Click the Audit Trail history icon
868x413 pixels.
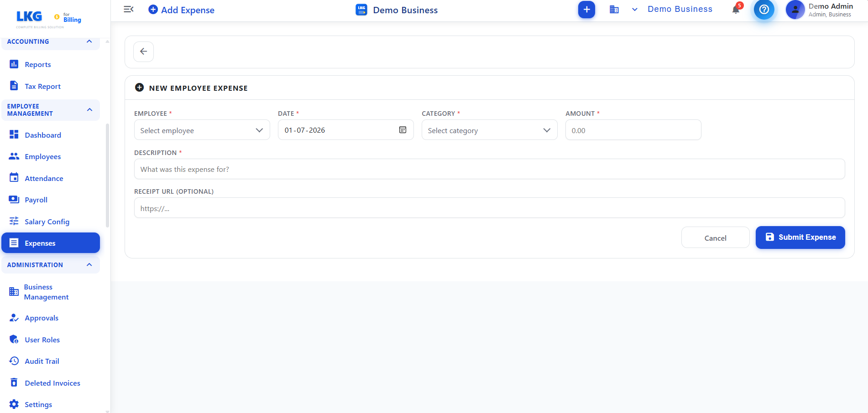pyautogui.click(x=14, y=361)
